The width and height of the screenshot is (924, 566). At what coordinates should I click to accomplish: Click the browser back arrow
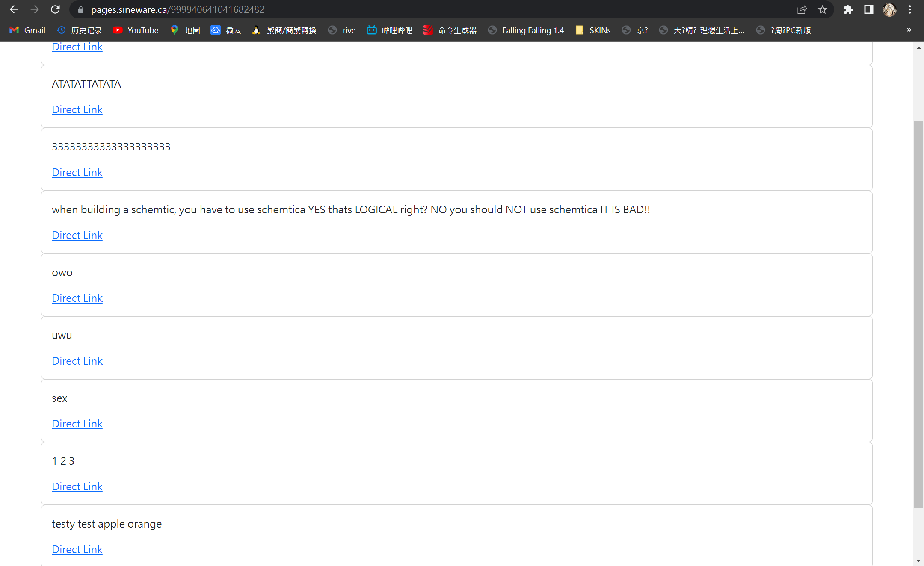coord(14,9)
